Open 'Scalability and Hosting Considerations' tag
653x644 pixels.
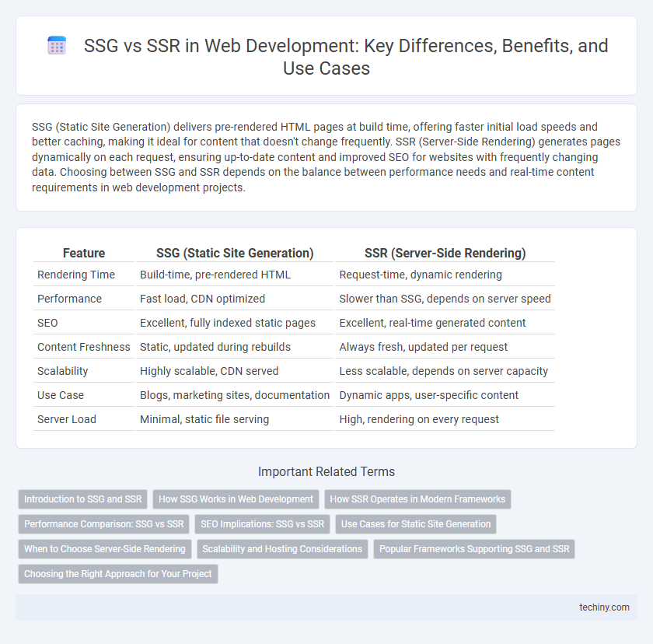click(282, 549)
